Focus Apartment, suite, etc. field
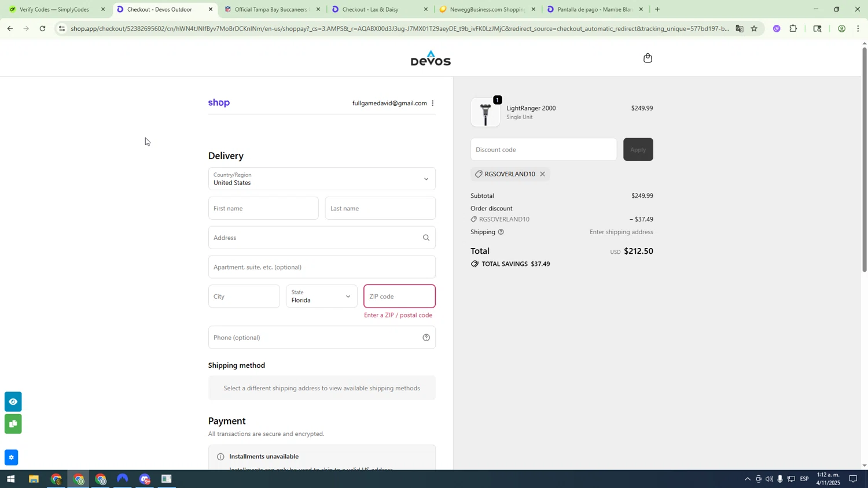Screen dimensions: 868x488 [x=322, y=267]
